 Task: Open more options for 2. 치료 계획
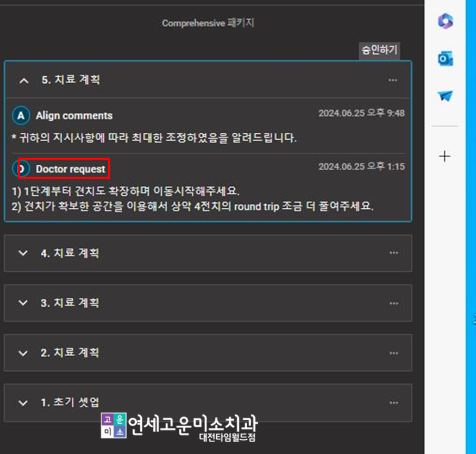coord(393,353)
